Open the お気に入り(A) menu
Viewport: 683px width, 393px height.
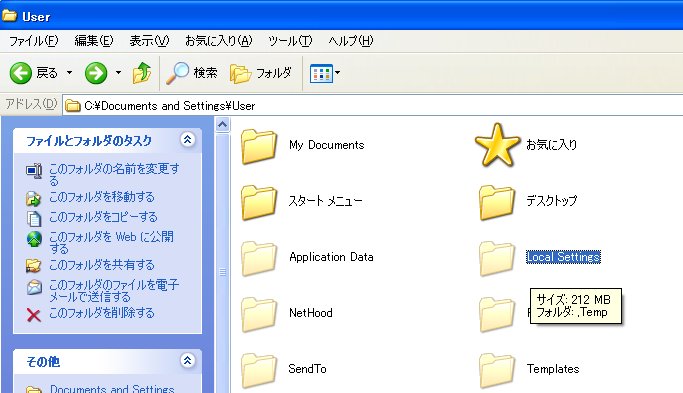pyautogui.click(x=219, y=41)
